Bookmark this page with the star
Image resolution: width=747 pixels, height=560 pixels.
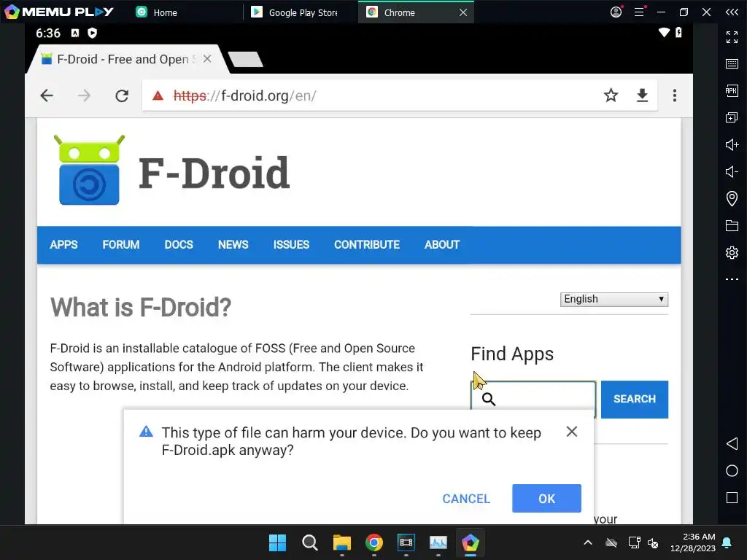point(611,96)
